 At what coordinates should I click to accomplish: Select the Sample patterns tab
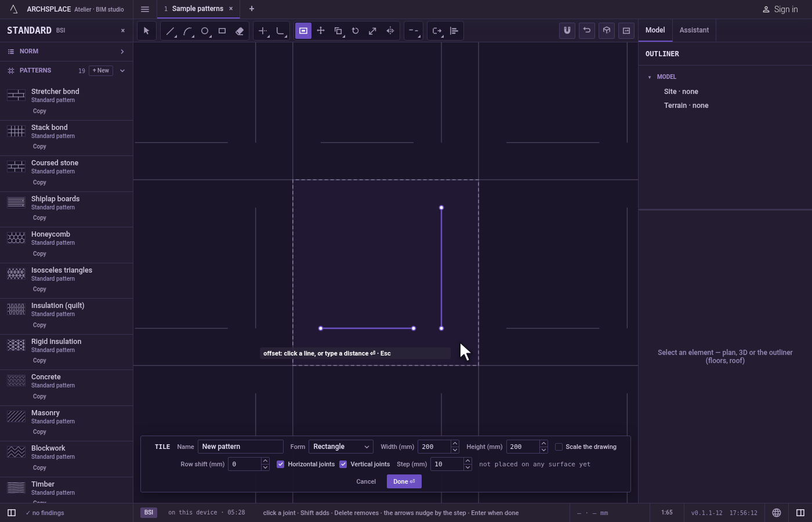click(198, 9)
